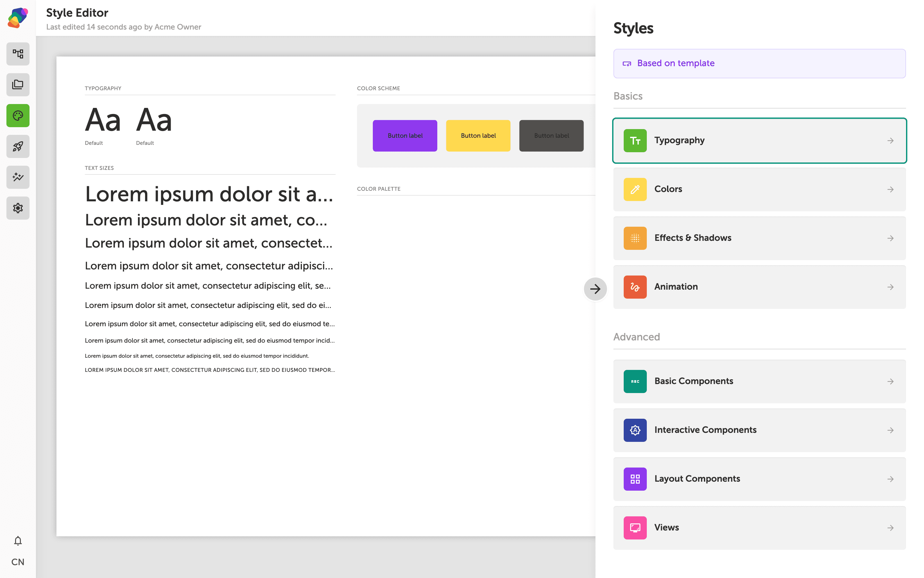Viewport: 924px width, 578px height.
Task: Open the Animation styles row
Action: (x=759, y=287)
